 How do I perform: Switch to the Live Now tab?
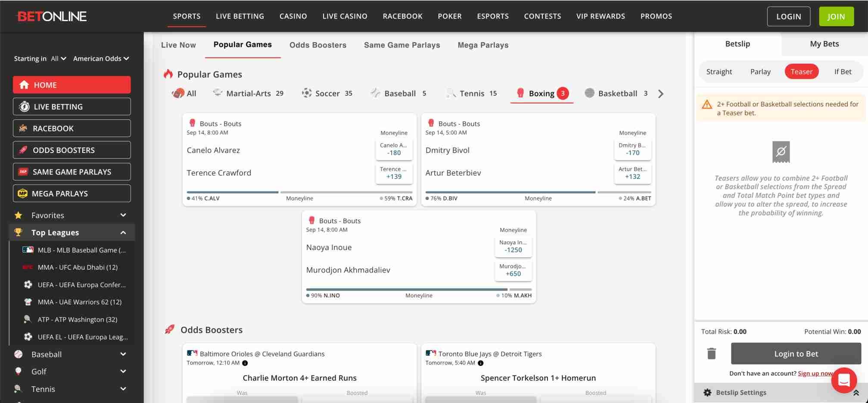click(178, 45)
